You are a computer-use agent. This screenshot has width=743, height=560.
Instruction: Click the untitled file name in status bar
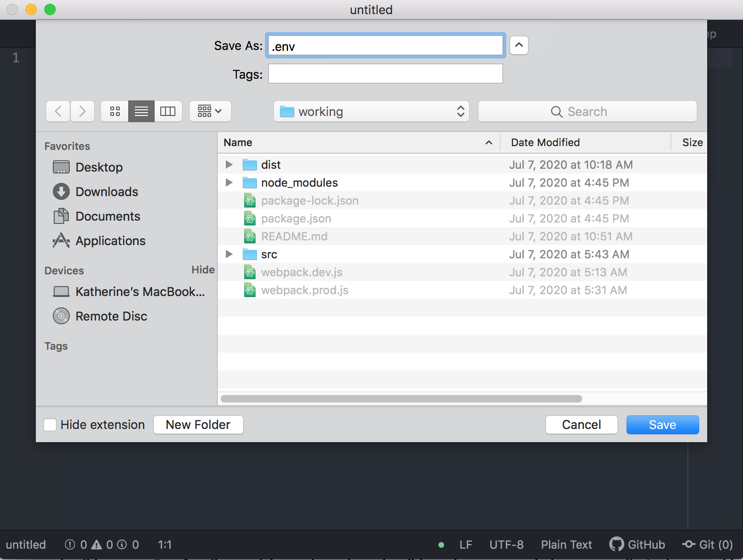coord(26,545)
